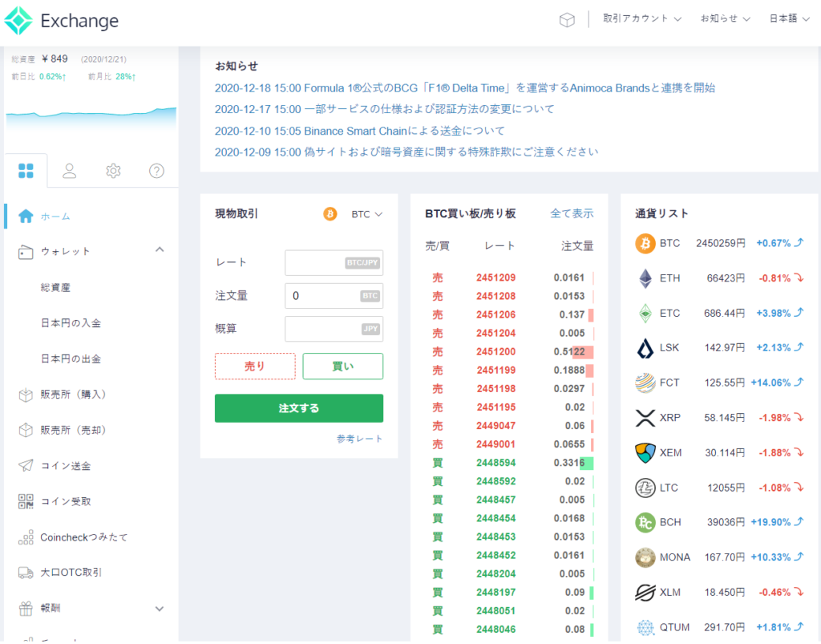Viewport: 821px width, 644px height.
Task: Open the help question mark icon
Action: [156, 170]
